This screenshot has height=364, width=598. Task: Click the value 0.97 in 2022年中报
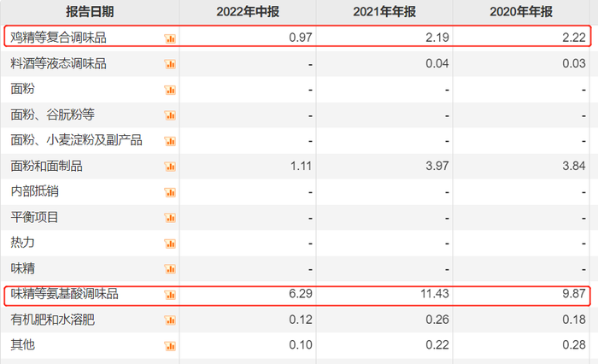301,38
